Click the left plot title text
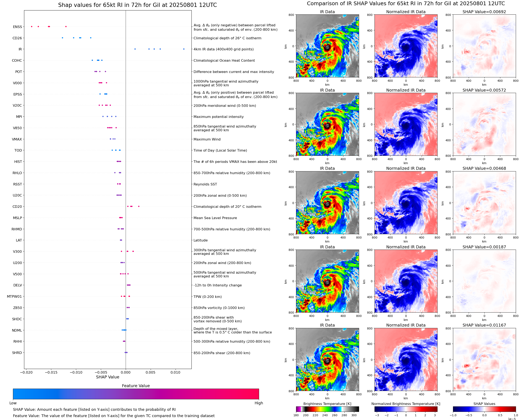 137,5
